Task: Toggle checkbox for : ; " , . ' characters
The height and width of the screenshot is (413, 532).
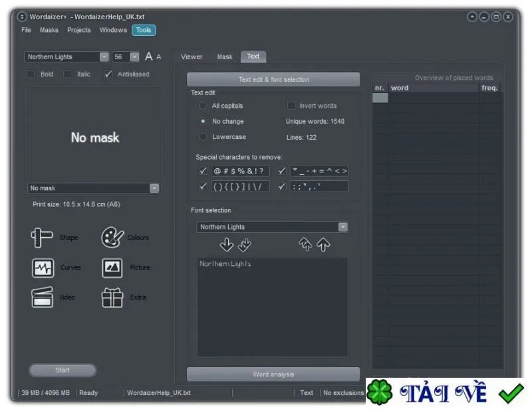Action: (x=282, y=186)
